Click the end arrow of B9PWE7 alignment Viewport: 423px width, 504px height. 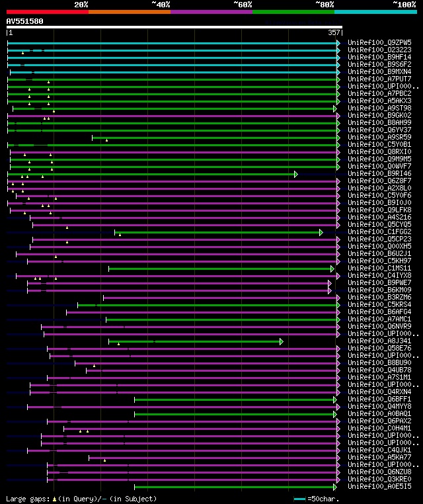[x=330, y=284]
